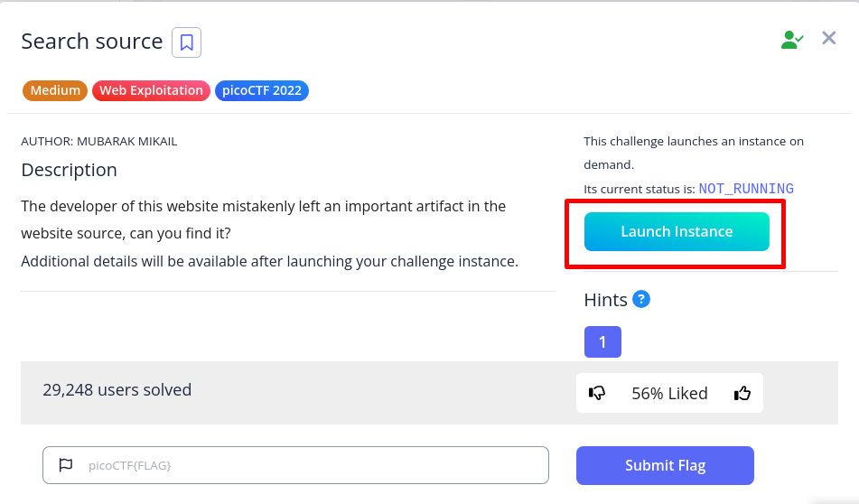
Task: Submit the flag
Action: pos(665,466)
